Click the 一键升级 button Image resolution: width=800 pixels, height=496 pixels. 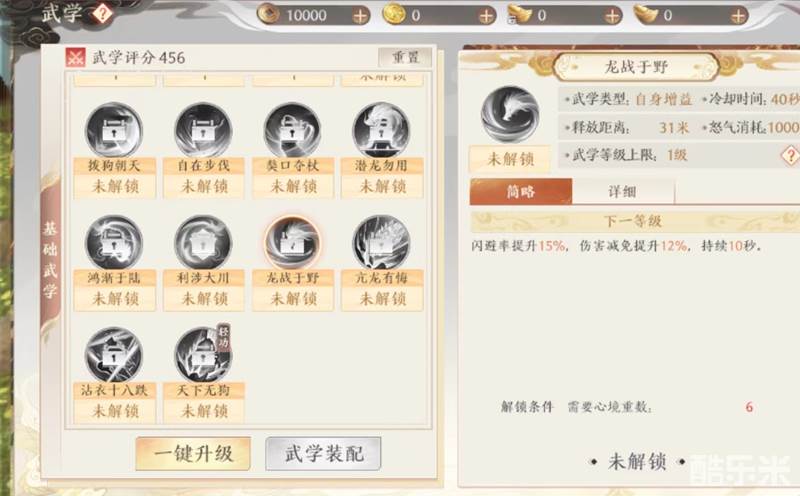[193, 453]
